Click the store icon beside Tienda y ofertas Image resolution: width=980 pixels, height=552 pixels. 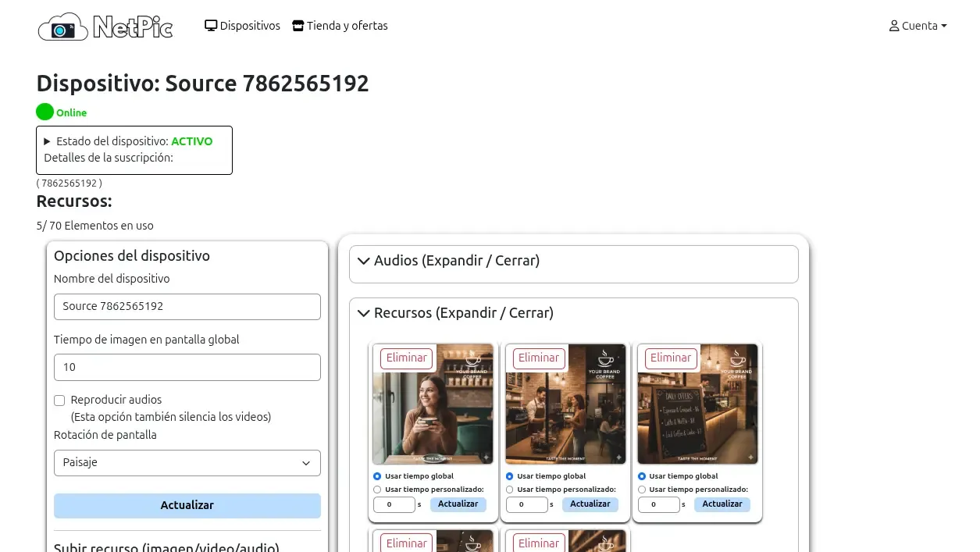coord(298,26)
